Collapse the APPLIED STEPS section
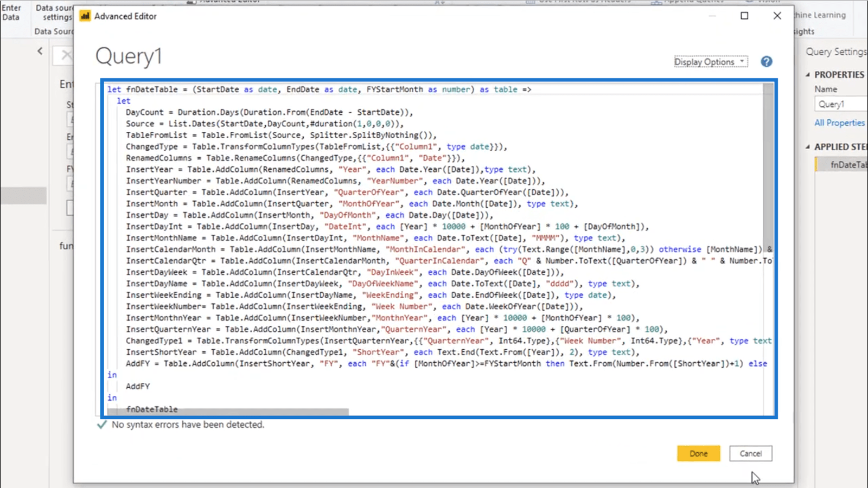 (x=808, y=147)
